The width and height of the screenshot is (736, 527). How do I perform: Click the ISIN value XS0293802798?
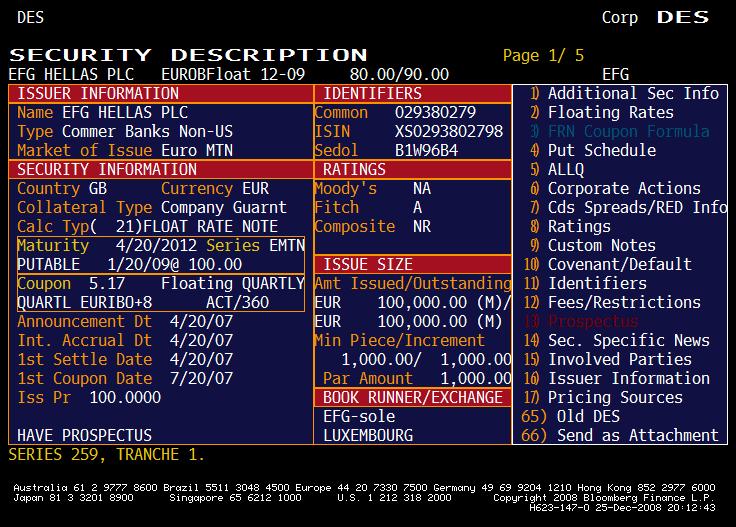click(449, 131)
